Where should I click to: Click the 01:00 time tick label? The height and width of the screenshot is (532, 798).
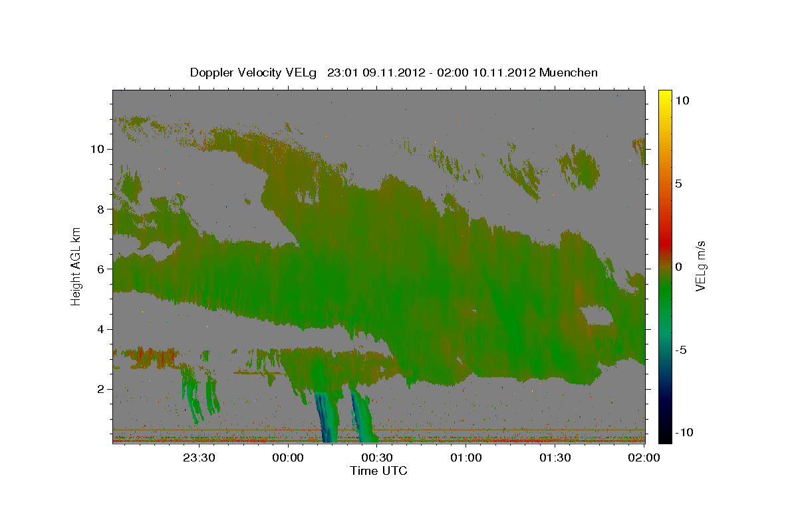click(x=466, y=458)
